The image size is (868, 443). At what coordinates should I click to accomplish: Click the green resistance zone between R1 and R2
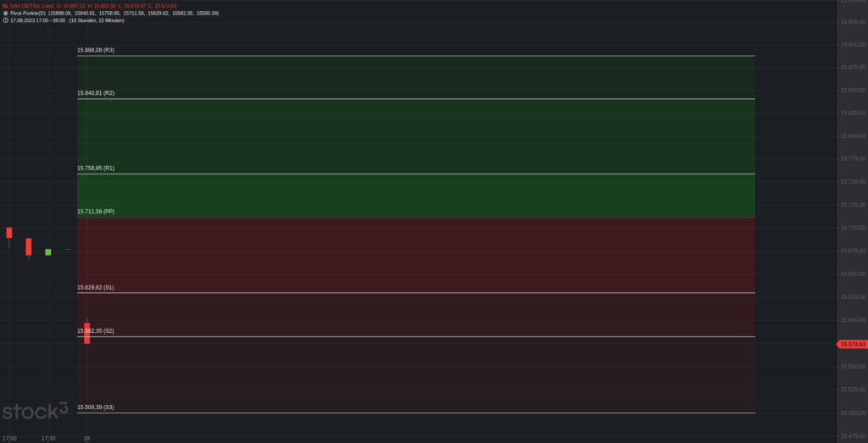415,136
